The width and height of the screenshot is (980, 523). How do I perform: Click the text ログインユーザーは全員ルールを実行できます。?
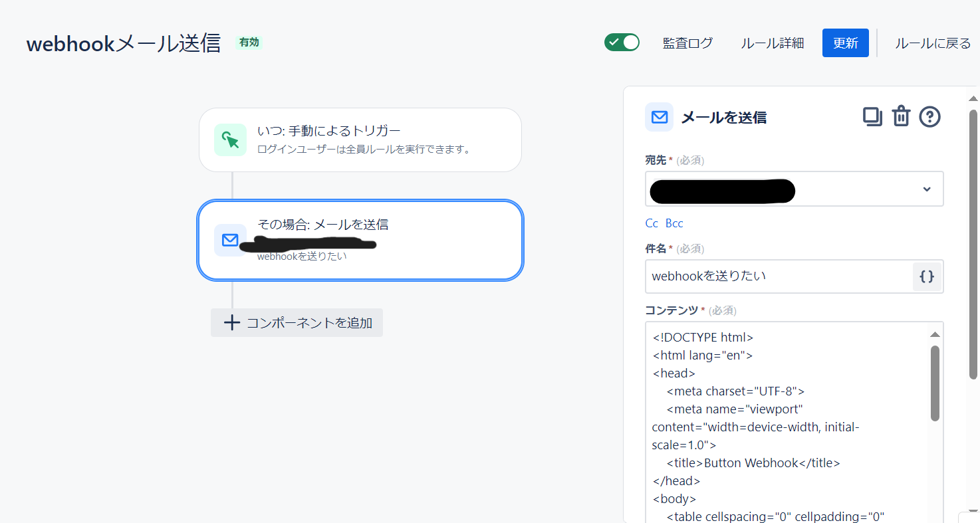tap(364, 149)
